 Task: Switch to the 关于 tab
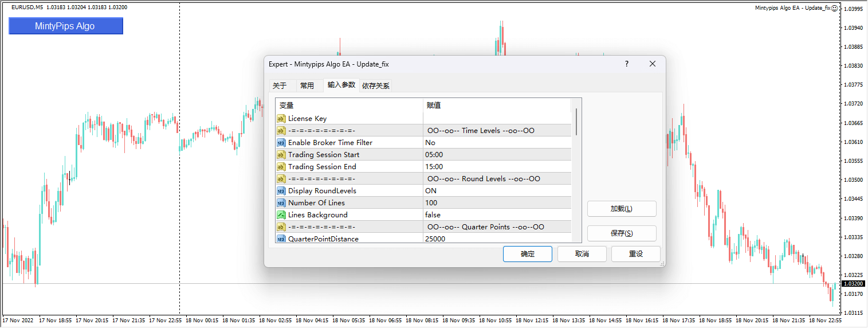(280, 86)
